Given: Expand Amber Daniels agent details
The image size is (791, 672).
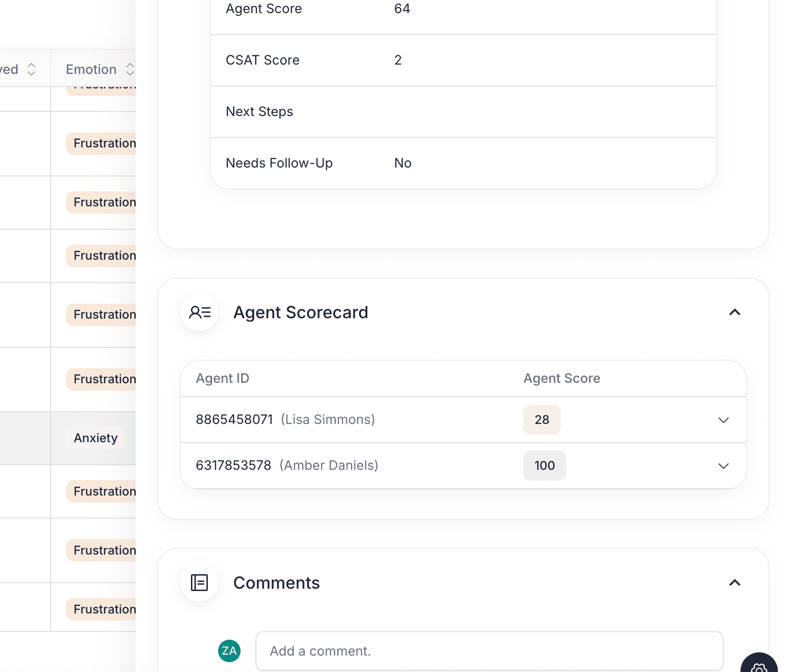Looking at the screenshot, I should [x=724, y=466].
